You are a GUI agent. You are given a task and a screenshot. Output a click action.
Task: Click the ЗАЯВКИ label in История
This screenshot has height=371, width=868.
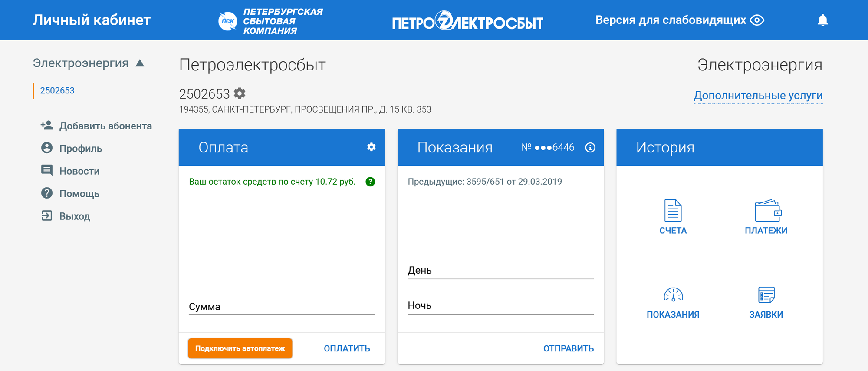coord(766,315)
